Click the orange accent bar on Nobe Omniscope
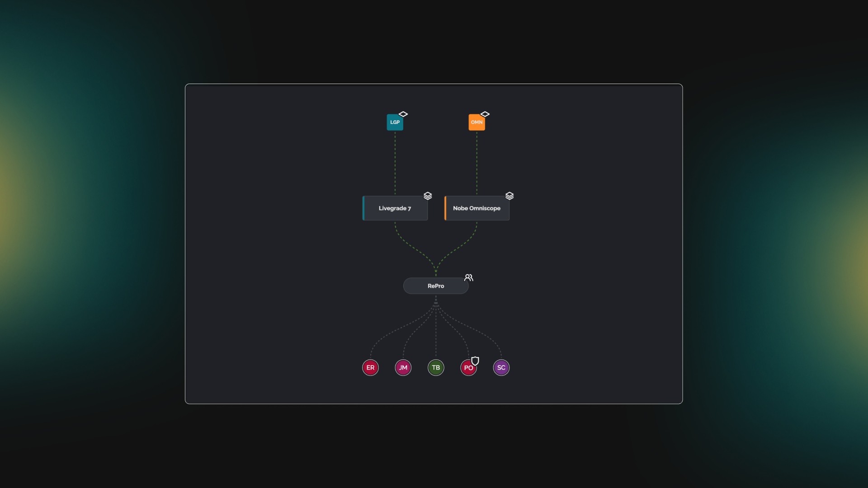Image resolution: width=868 pixels, height=488 pixels. click(x=445, y=208)
